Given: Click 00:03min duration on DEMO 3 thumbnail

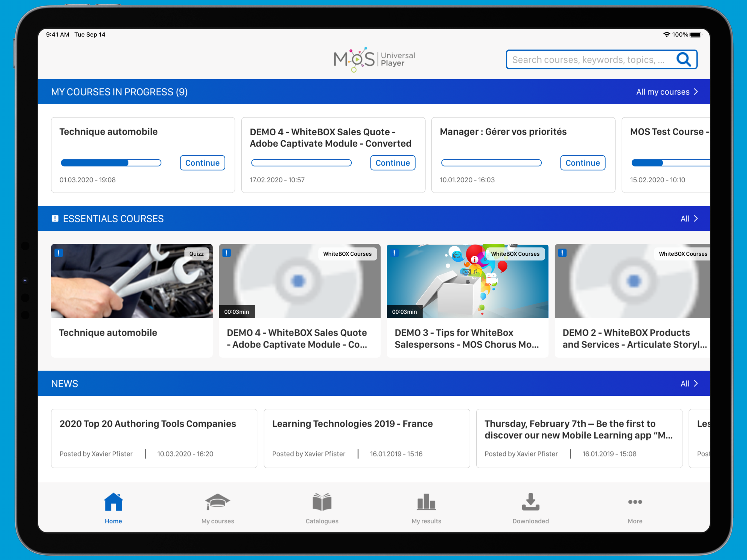Looking at the screenshot, I should tap(404, 311).
